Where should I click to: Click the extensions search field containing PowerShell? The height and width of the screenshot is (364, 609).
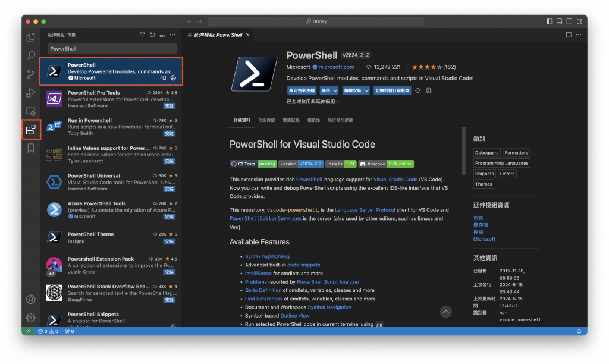[x=112, y=49]
